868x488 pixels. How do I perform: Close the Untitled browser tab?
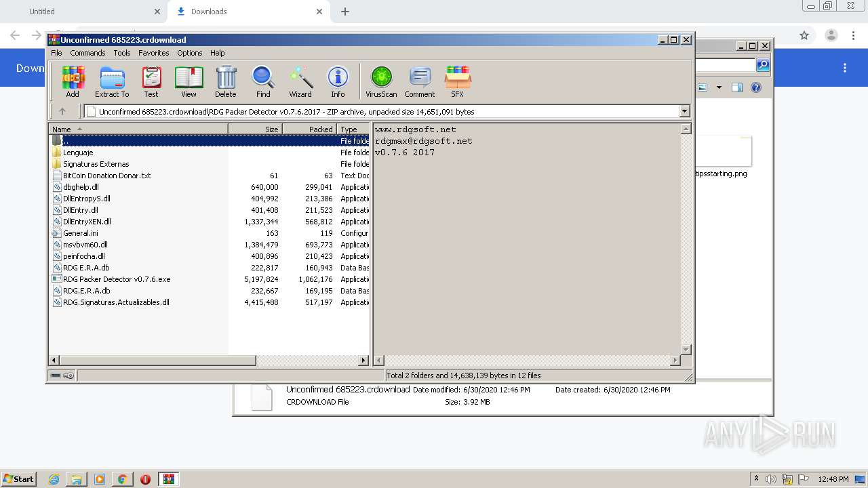(x=157, y=12)
